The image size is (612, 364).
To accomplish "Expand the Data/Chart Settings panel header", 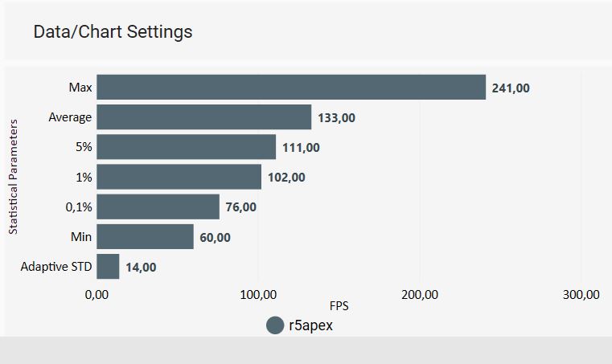I will pyautogui.click(x=113, y=32).
